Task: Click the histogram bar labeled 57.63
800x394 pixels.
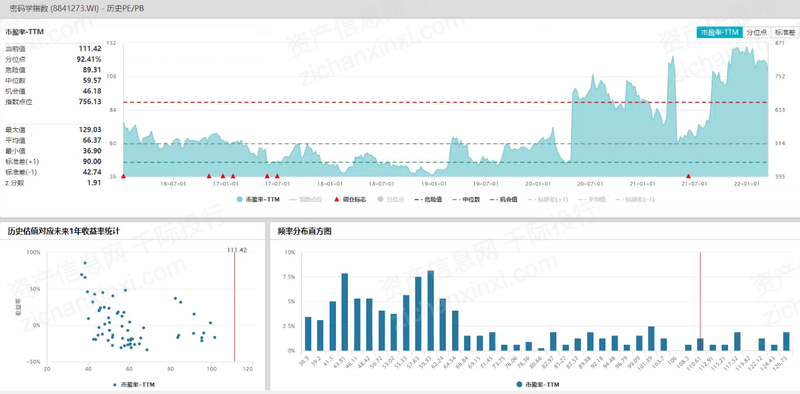Action: click(418, 314)
